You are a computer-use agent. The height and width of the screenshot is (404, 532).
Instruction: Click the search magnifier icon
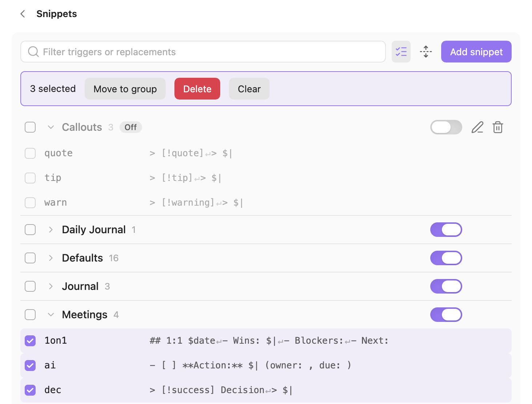33,52
